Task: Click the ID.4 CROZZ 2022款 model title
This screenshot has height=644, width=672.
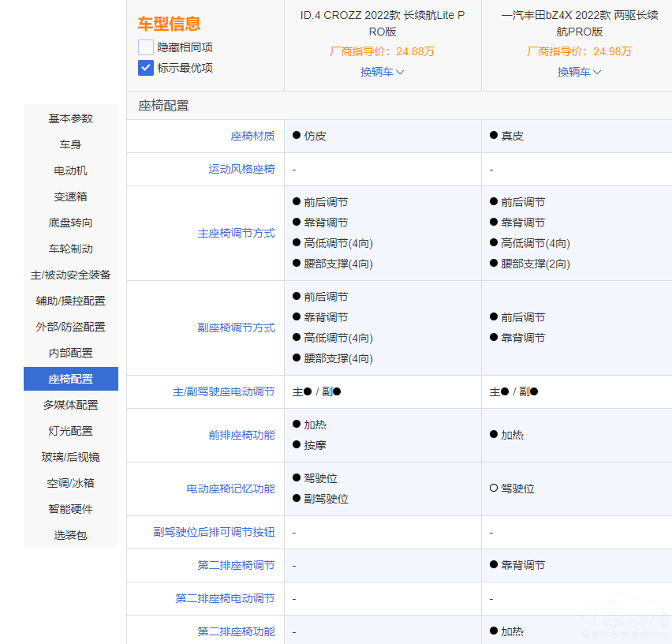Action: click(x=383, y=24)
